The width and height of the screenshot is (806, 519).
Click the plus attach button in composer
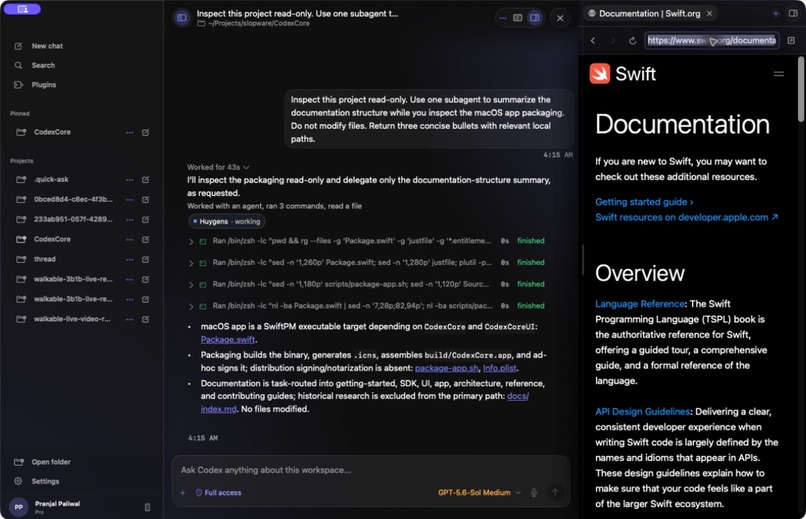point(182,493)
